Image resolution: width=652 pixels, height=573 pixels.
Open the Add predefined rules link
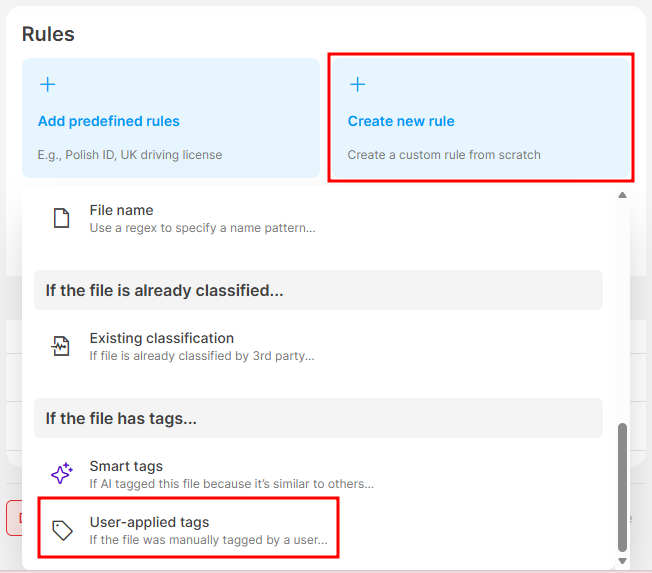[x=109, y=121]
